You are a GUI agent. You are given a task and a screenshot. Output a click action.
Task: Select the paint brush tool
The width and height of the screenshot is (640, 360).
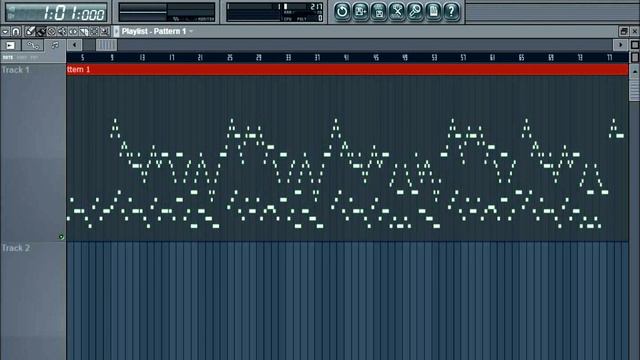(x=41, y=31)
